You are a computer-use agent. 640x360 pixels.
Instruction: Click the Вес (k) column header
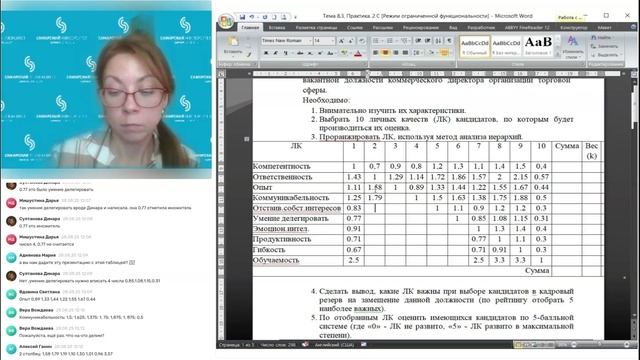pos(591,151)
